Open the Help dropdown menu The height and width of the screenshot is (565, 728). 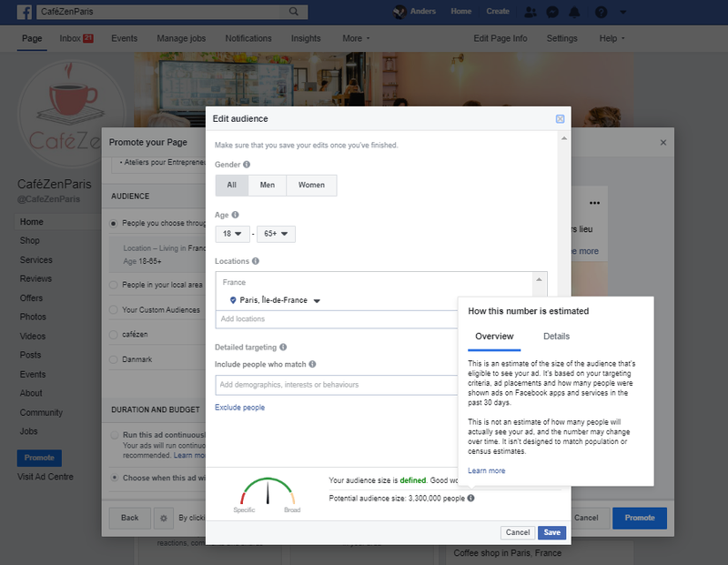pyautogui.click(x=612, y=38)
